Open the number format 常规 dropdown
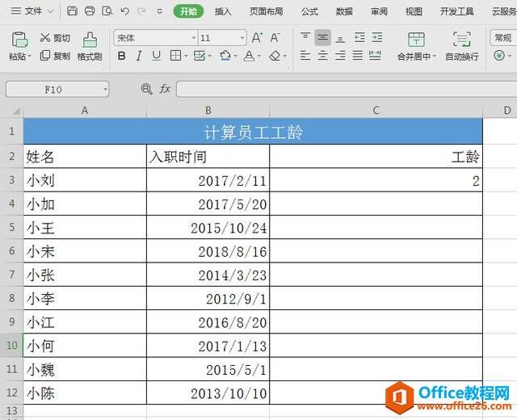This screenshot has height=420, width=517. 503,38
